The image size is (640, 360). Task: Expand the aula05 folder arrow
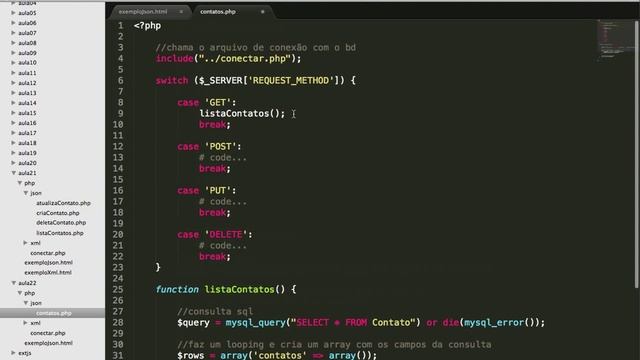click(13, 13)
